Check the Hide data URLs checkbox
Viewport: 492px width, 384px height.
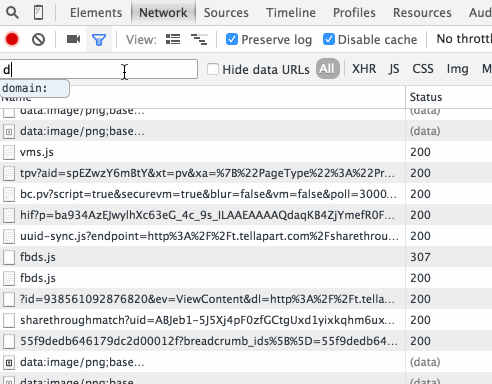pyautogui.click(x=213, y=69)
